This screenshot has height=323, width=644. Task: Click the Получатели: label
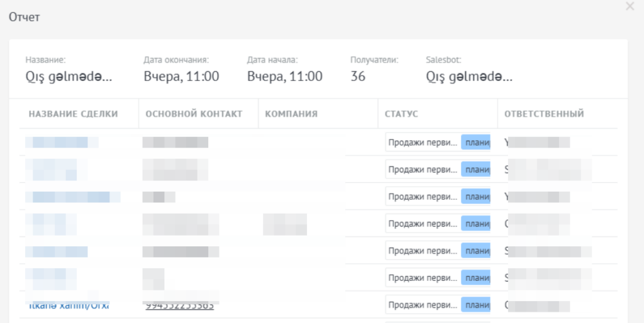(374, 60)
